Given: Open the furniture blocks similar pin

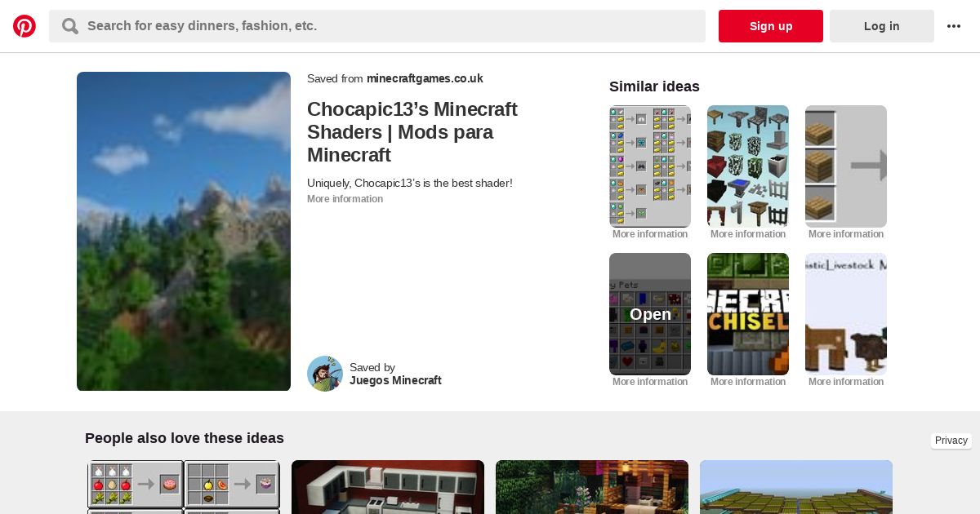Looking at the screenshot, I should [x=748, y=166].
